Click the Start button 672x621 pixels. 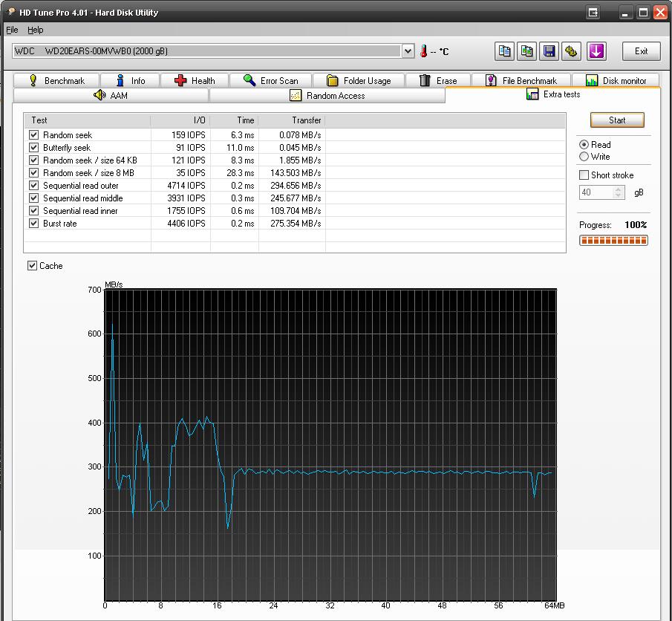click(x=617, y=120)
